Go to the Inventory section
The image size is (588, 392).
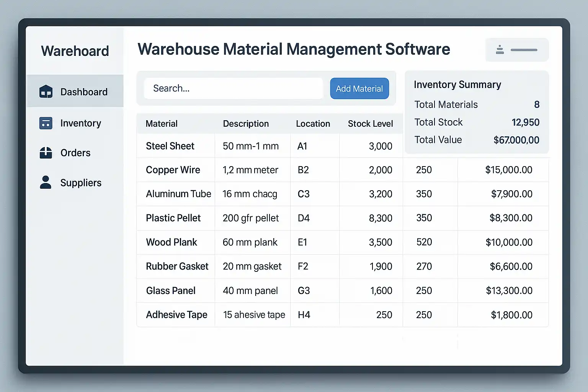tap(81, 123)
